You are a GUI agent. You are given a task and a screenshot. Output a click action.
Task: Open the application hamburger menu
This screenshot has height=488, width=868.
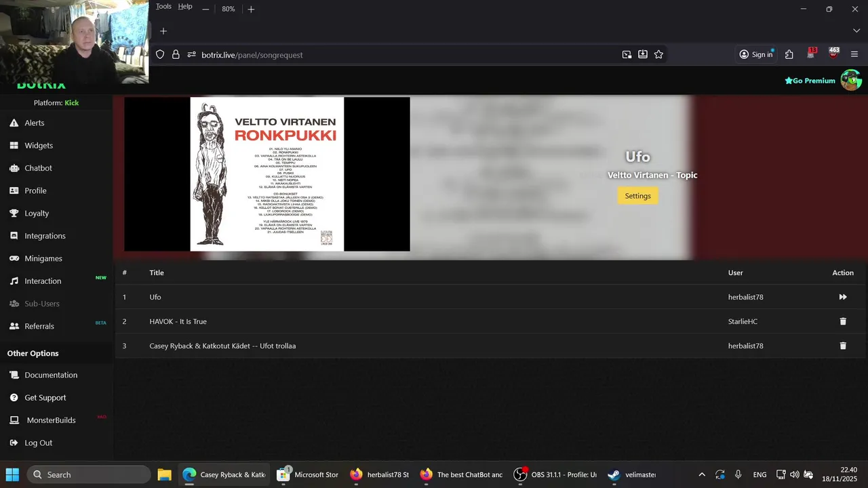tap(854, 54)
